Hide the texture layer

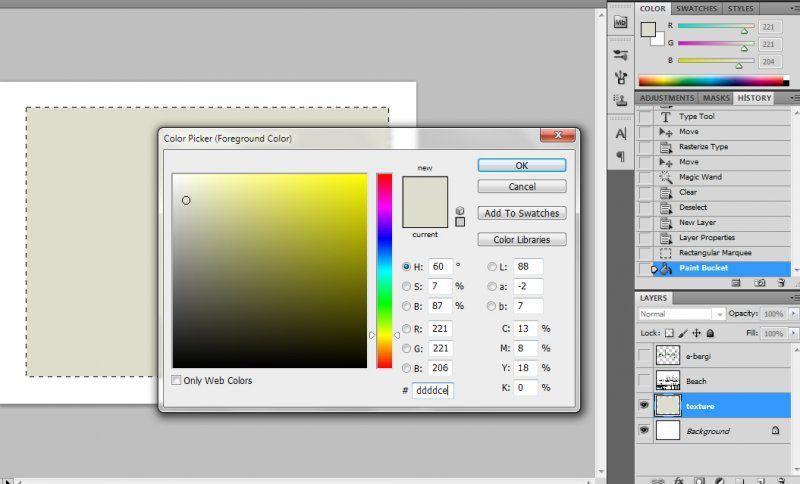click(x=645, y=405)
